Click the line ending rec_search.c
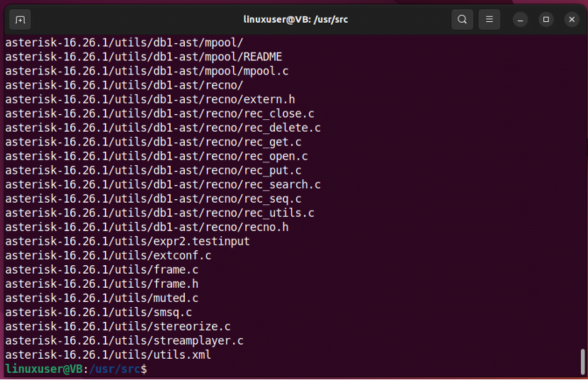The image size is (588, 380). [x=163, y=185]
